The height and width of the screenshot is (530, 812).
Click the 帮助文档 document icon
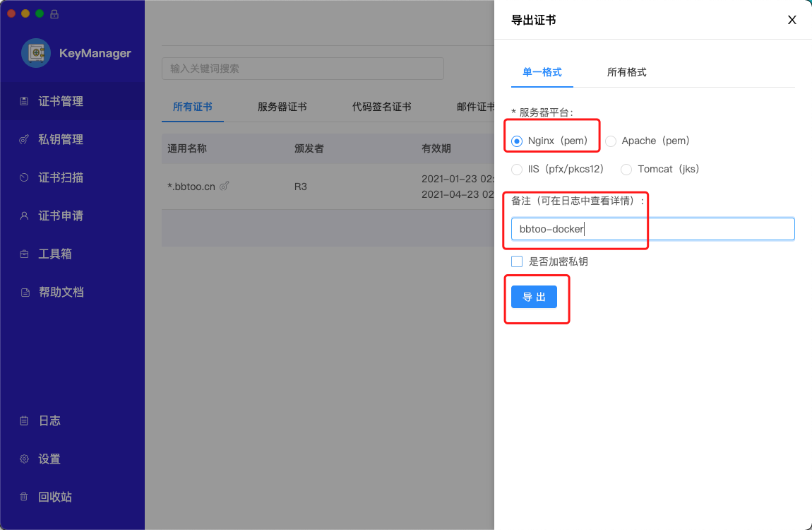pos(25,292)
